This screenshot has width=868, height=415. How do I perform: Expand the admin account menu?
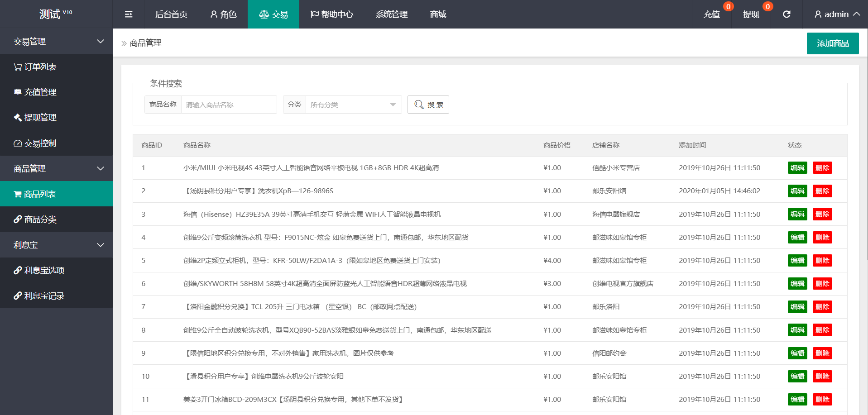click(x=837, y=14)
